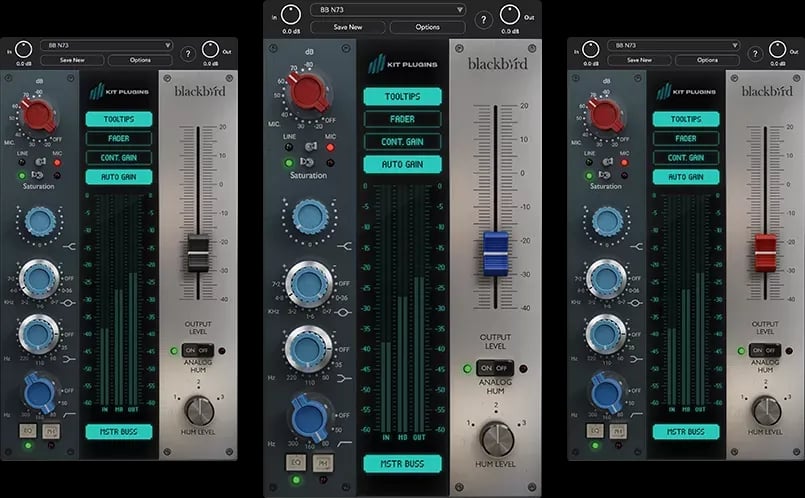Click the Hum Level knob on right plugin
This screenshot has width=805, height=498.
point(766,410)
